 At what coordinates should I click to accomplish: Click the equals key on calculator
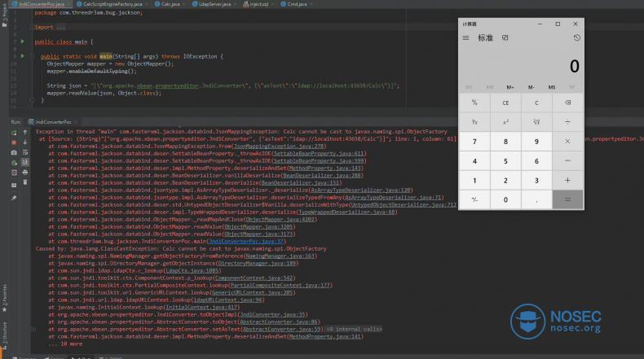pos(567,199)
